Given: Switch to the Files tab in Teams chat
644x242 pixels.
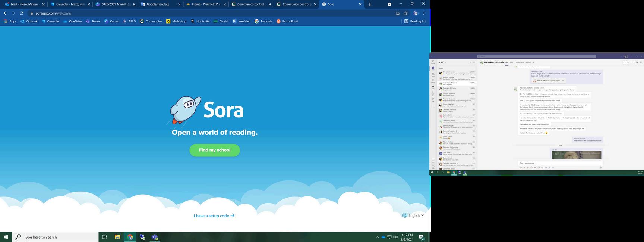Looking at the screenshot, I should 512,62.
